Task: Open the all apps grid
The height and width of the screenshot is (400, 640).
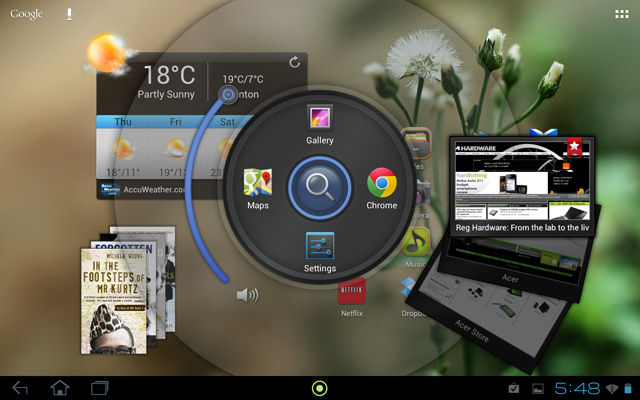Action: (x=622, y=14)
